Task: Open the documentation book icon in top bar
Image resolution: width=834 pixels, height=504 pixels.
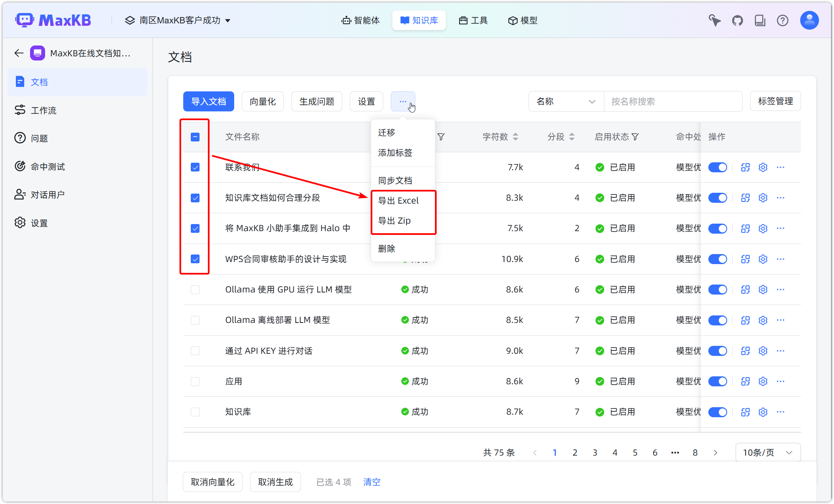Action: pos(760,20)
